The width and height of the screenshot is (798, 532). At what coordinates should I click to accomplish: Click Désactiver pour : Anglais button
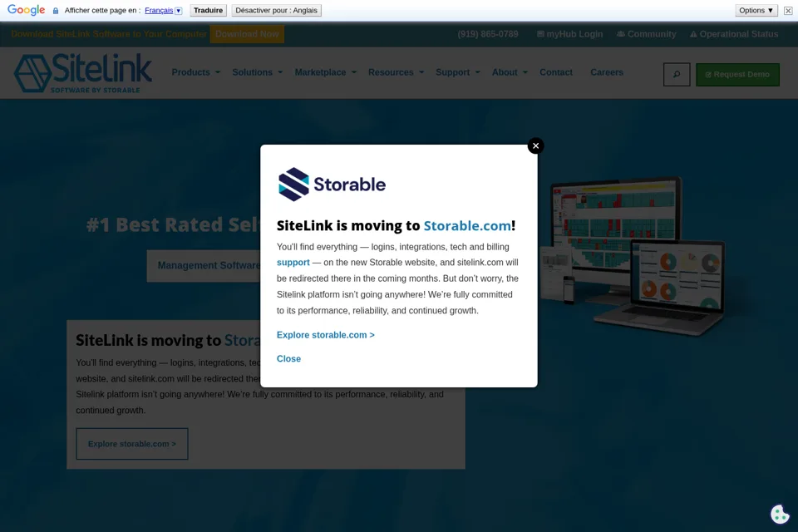click(276, 10)
